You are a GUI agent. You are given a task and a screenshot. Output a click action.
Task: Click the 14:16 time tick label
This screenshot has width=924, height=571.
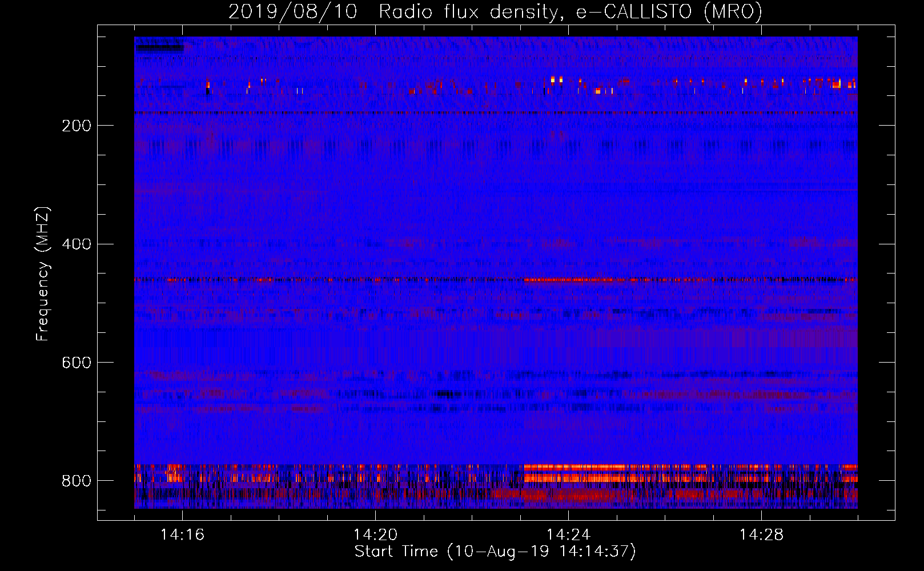(182, 534)
